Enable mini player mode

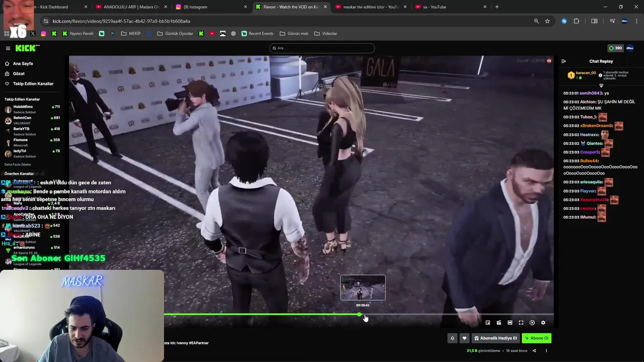pos(488,323)
